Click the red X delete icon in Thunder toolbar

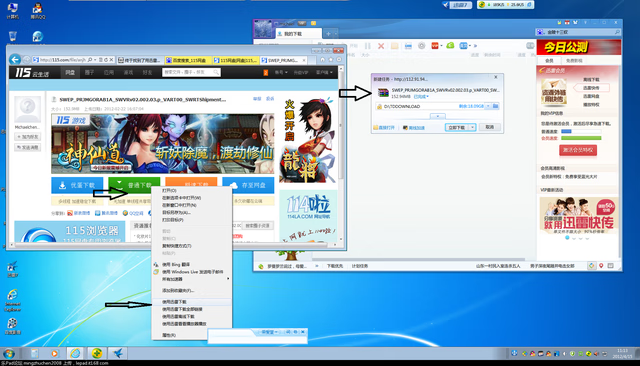[x=381, y=46]
